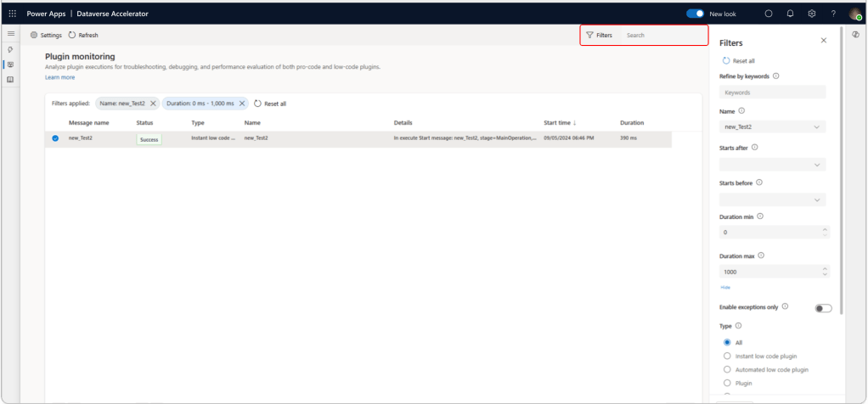
Task: Expand the Starts before dropdown
Action: pos(772,200)
